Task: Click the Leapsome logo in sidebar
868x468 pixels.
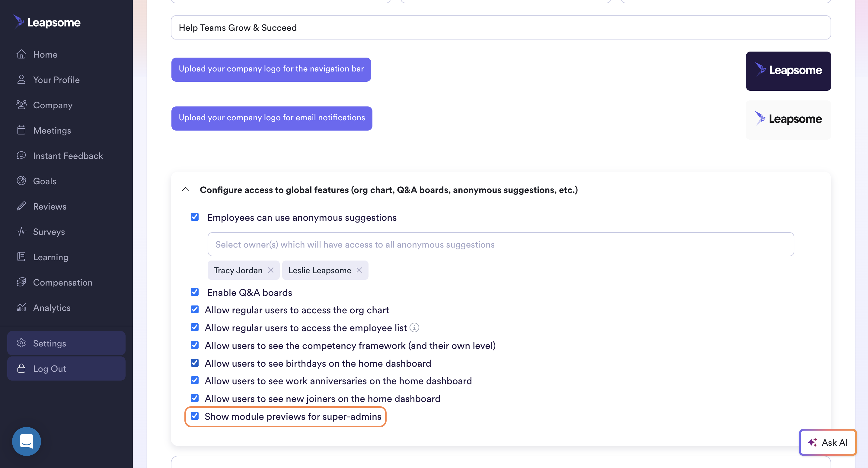Action: click(47, 22)
